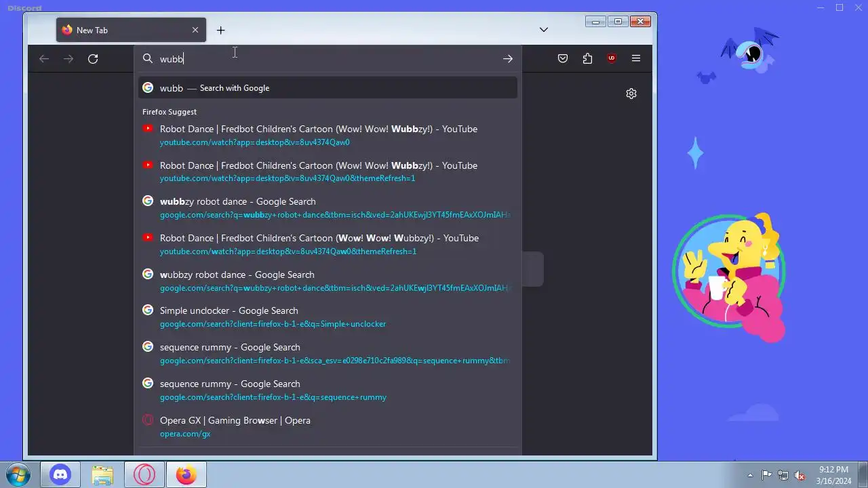The image size is (868, 488).
Task: Select the New Tab browser tab
Action: (131, 30)
